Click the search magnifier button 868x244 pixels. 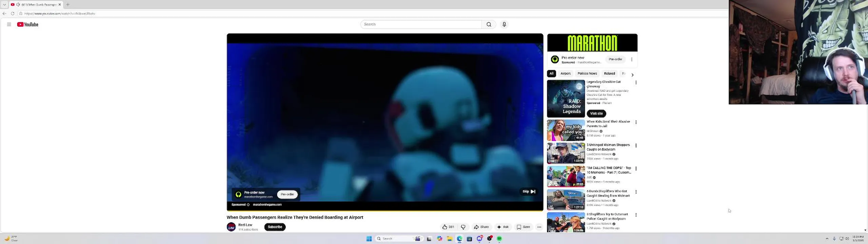point(489,24)
